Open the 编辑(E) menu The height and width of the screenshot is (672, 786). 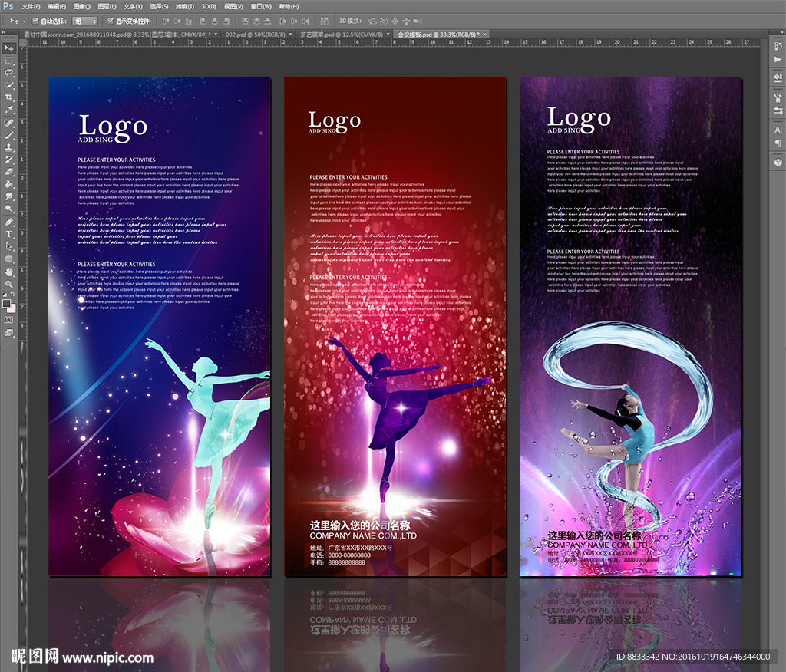coord(57,6)
